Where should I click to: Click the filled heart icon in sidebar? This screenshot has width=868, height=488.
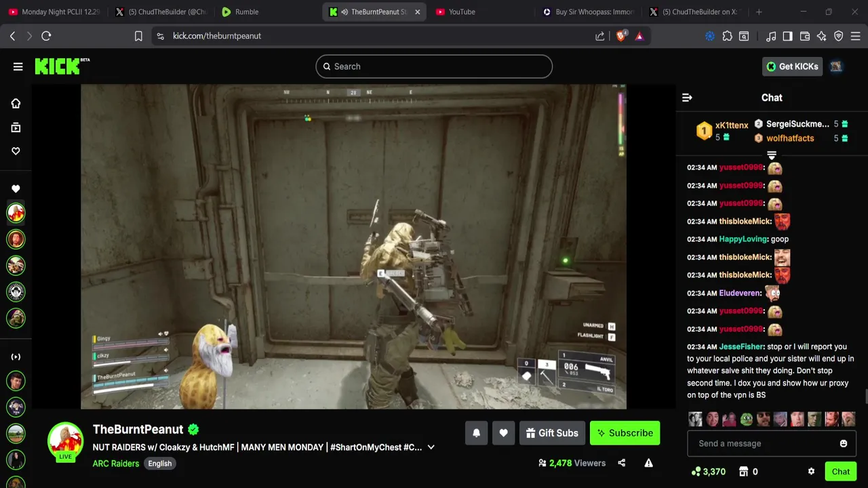pyautogui.click(x=16, y=189)
